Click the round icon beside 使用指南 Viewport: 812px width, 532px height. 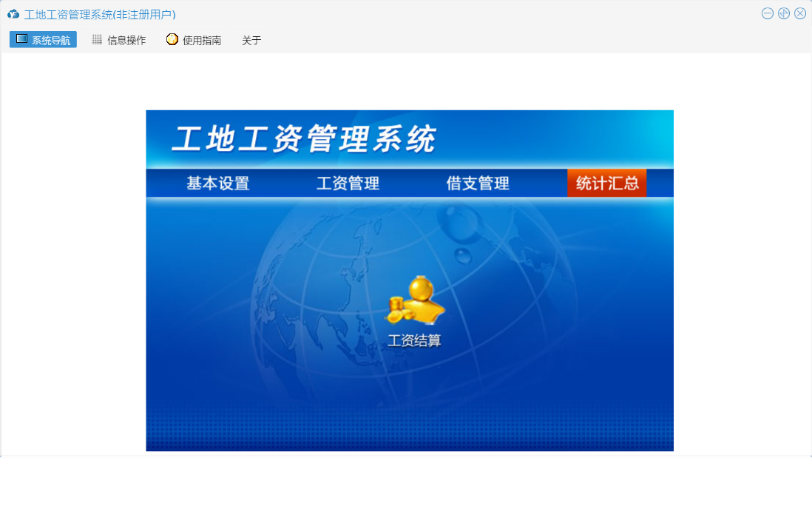tap(172, 39)
